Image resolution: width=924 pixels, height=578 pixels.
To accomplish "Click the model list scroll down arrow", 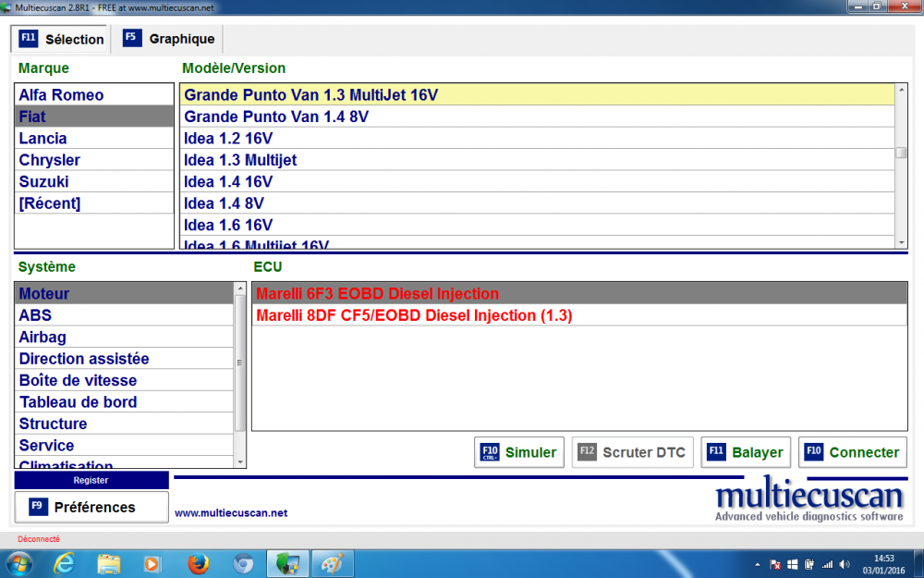I will pos(901,242).
